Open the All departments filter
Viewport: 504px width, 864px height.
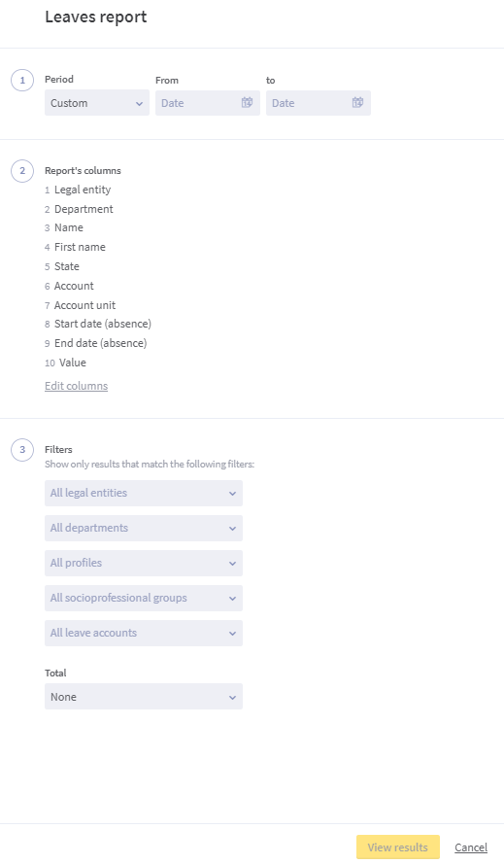pyautogui.click(x=143, y=528)
